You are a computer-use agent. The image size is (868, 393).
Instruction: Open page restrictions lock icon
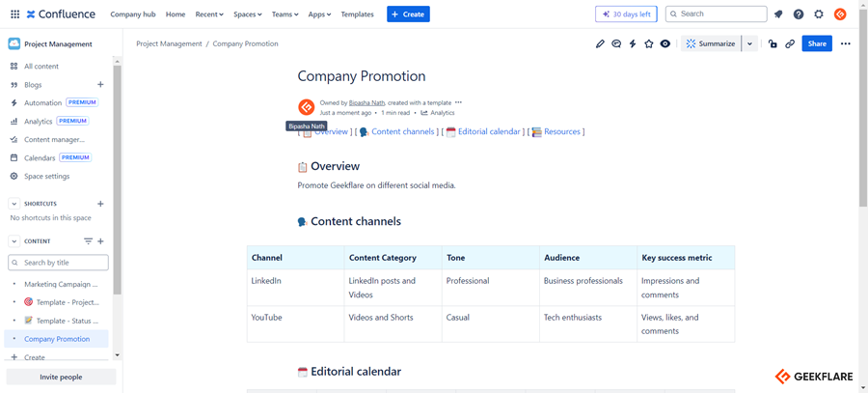click(x=773, y=43)
